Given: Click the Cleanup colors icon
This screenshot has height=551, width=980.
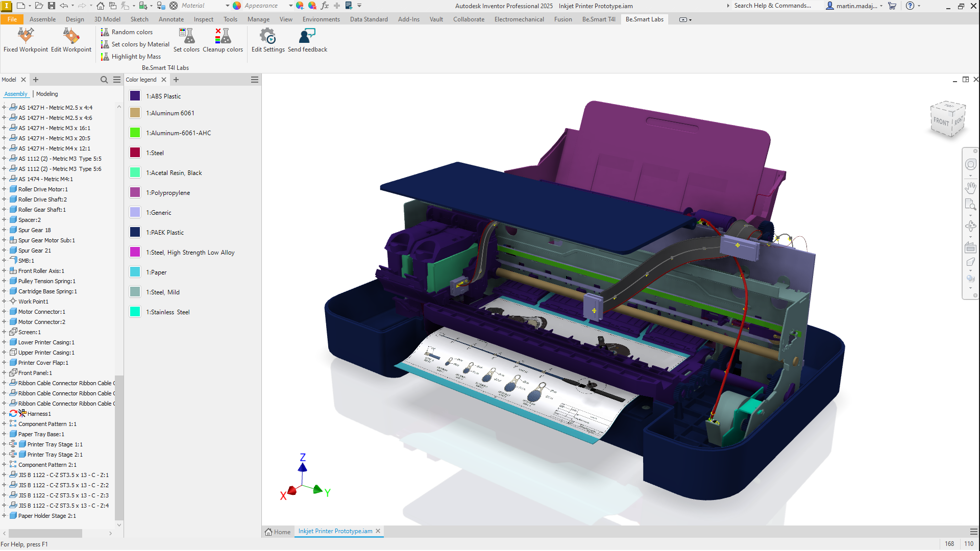Looking at the screenshot, I should [x=223, y=36].
